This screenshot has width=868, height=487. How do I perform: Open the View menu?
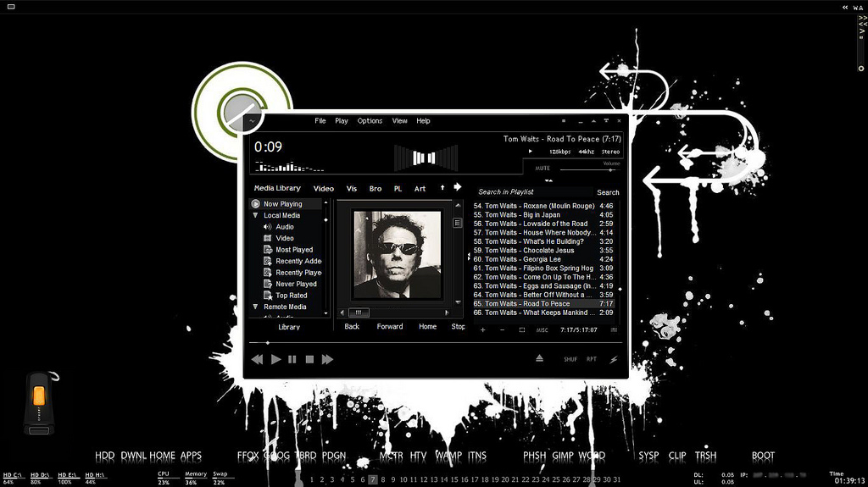(400, 120)
